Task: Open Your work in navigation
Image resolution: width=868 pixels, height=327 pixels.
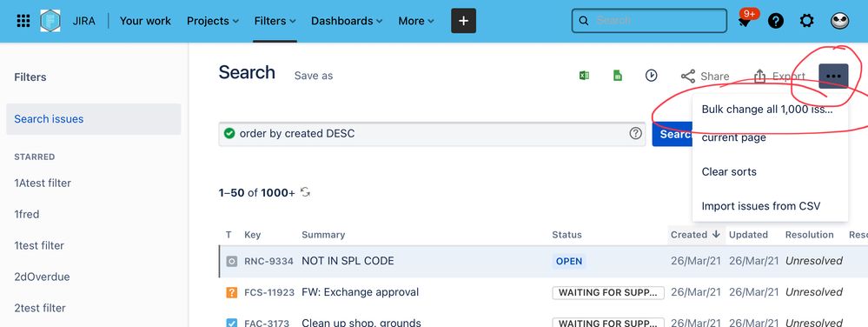Action: 145,21
